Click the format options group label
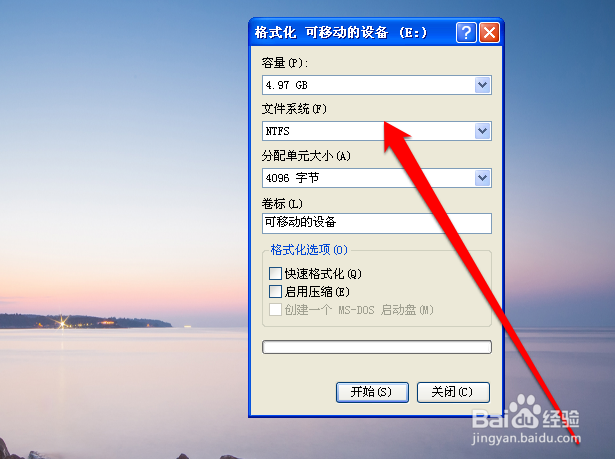Screen dimensions: 615x459 (309, 250)
